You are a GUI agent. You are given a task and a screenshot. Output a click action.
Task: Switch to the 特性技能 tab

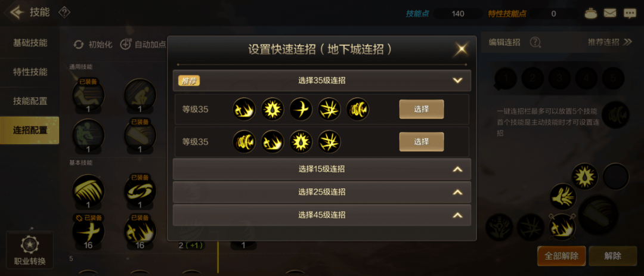click(x=30, y=72)
